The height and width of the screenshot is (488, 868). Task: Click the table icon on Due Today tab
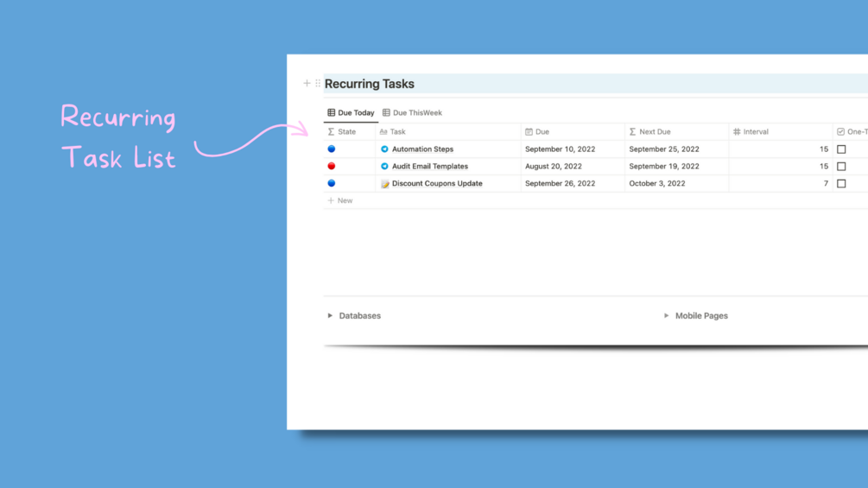tap(331, 113)
